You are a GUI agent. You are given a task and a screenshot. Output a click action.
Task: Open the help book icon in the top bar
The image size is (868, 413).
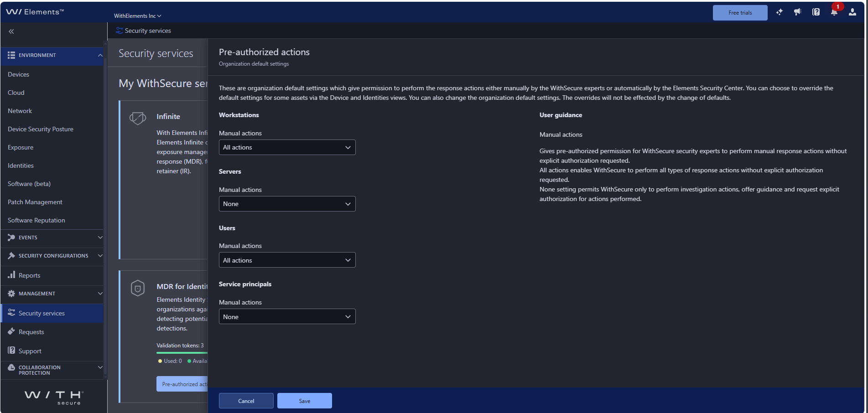(816, 12)
